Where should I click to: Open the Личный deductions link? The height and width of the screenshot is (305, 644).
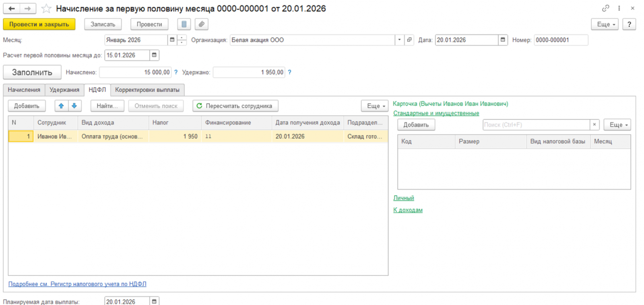click(404, 198)
